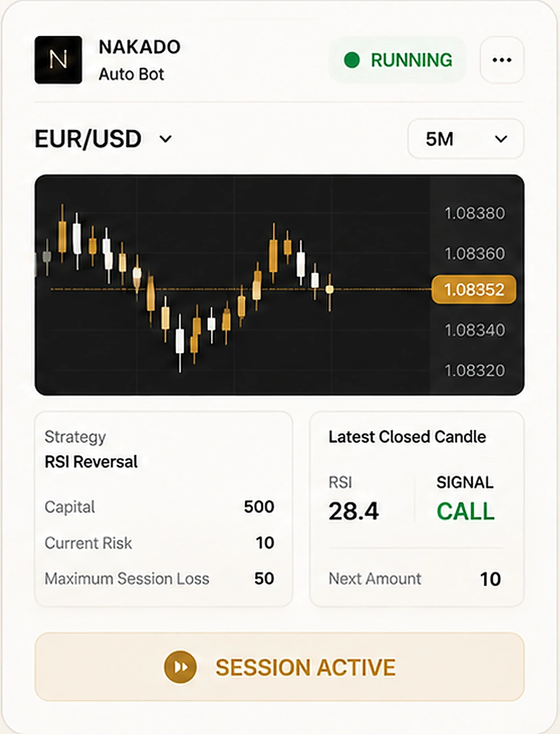Click the CALL signal label
This screenshot has width=560, height=734.
(466, 512)
